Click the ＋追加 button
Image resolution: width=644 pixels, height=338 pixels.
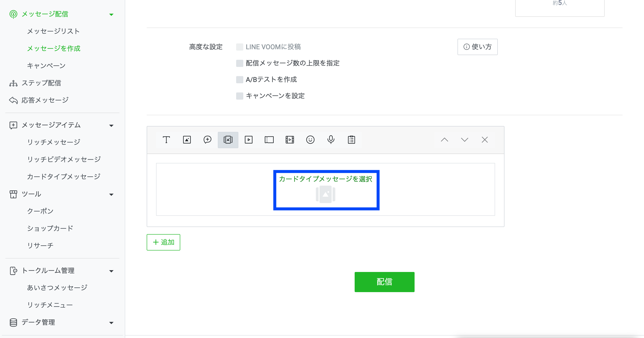[163, 242]
